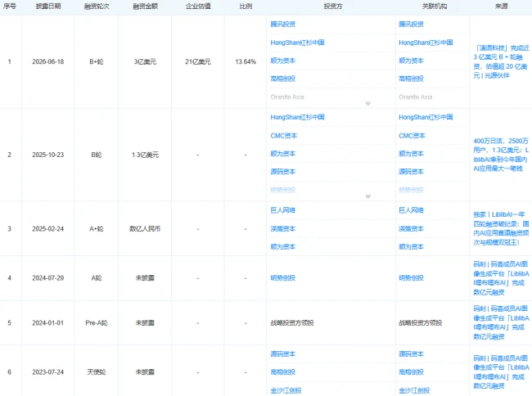Open 高榕创投 关联机构 link in B+轮 row

point(411,79)
